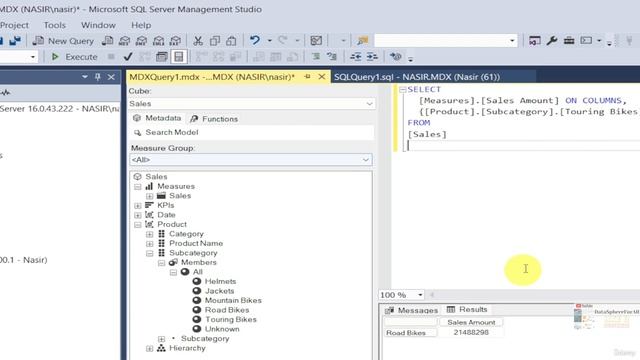Click the Increase Indent icon
Viewport: 640px width, 360px height.
[x=372, y=57]
